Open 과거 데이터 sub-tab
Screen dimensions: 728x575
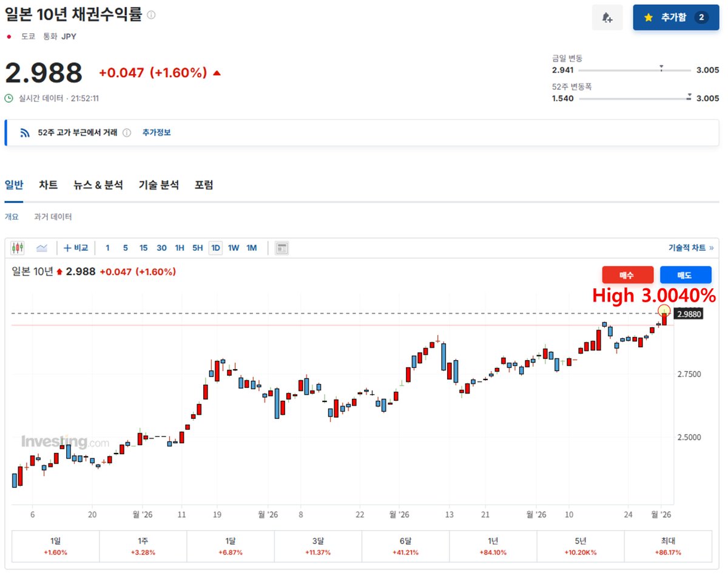click(53, 217)
